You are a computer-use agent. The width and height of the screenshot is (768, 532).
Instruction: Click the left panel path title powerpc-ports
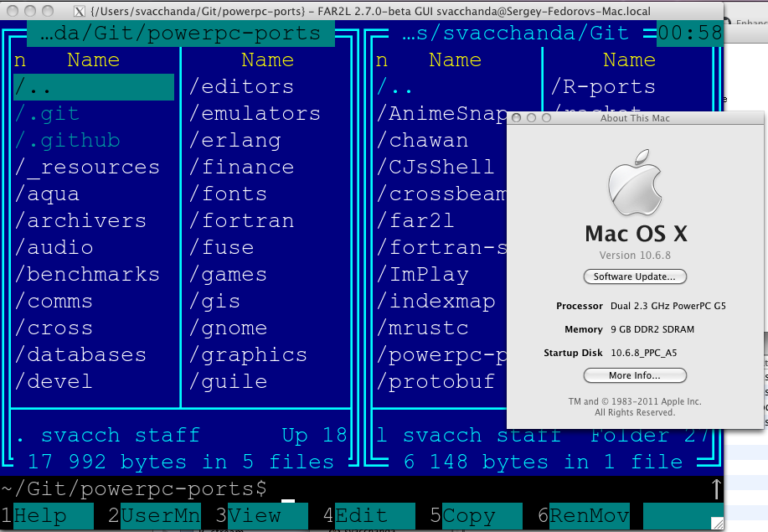[x=181, y=34]
